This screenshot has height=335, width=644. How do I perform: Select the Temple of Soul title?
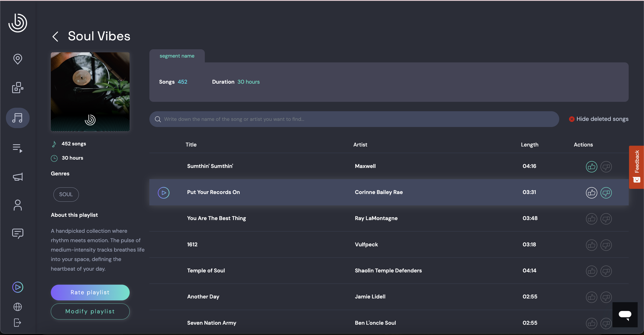point(206,271)
